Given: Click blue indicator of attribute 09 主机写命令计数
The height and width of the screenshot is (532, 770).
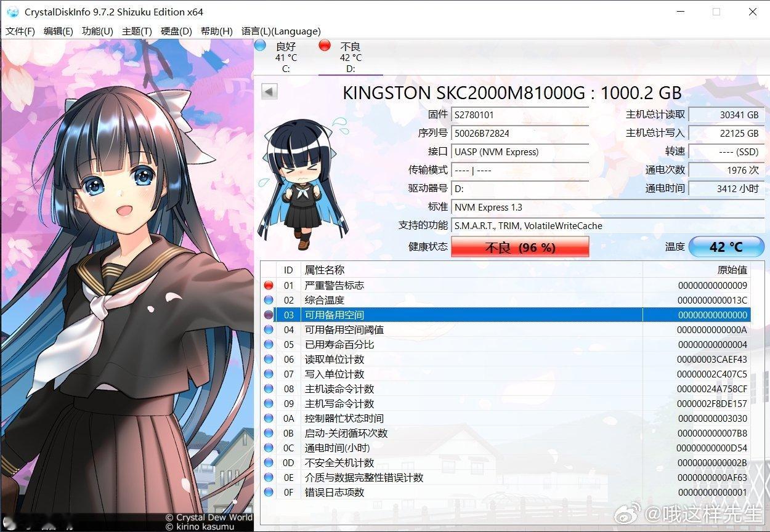Looking at the screenshot, I should pyautogui.click(x=269, y=403).
